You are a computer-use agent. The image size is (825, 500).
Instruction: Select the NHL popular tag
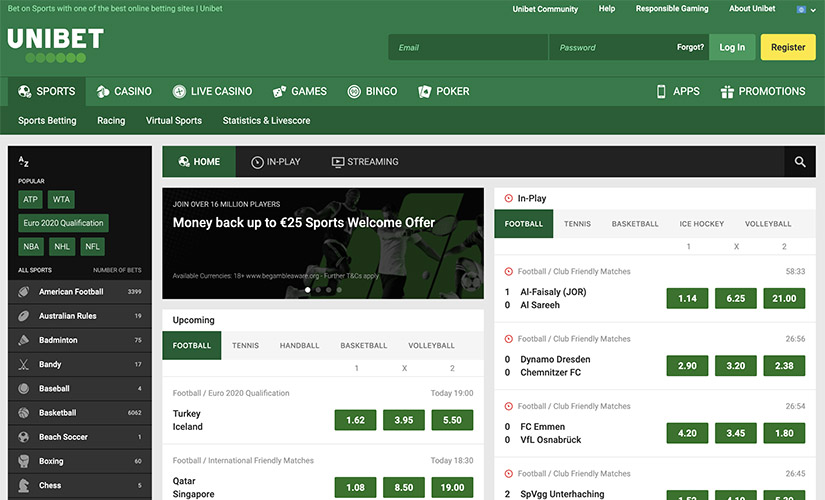(62, 247)
